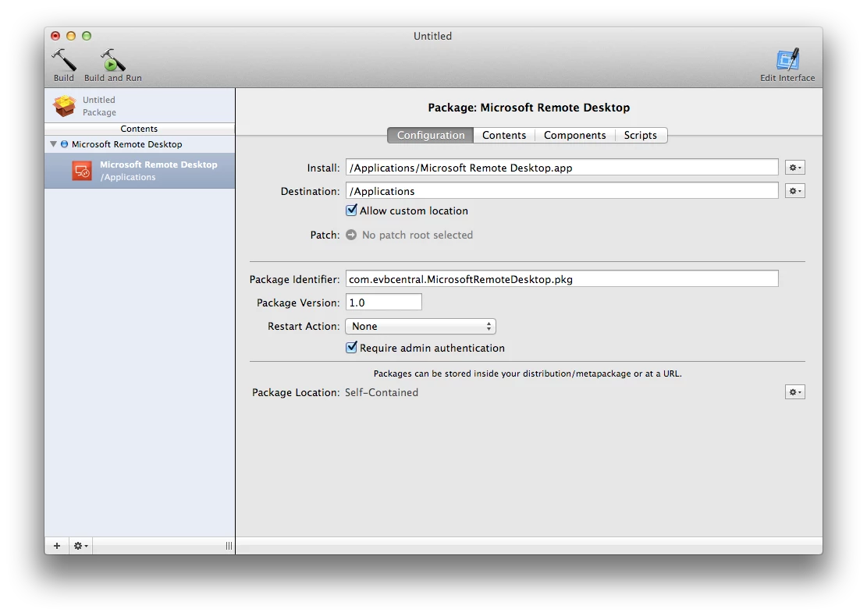Switch to the Scripts tab
Image resolution: width=867 pixels, height=616 pixels.
[640, 136]
